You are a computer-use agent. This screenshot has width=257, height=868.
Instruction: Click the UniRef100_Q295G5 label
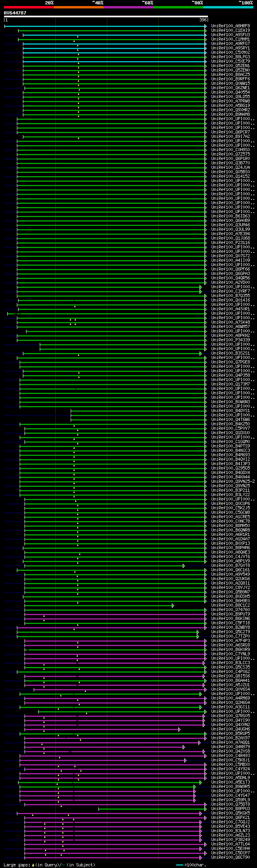(230, 468)
